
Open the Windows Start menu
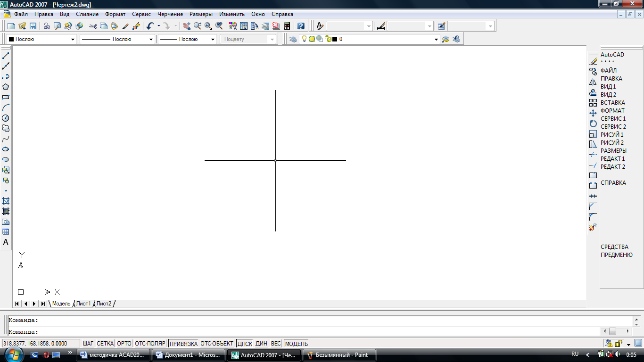14,354
